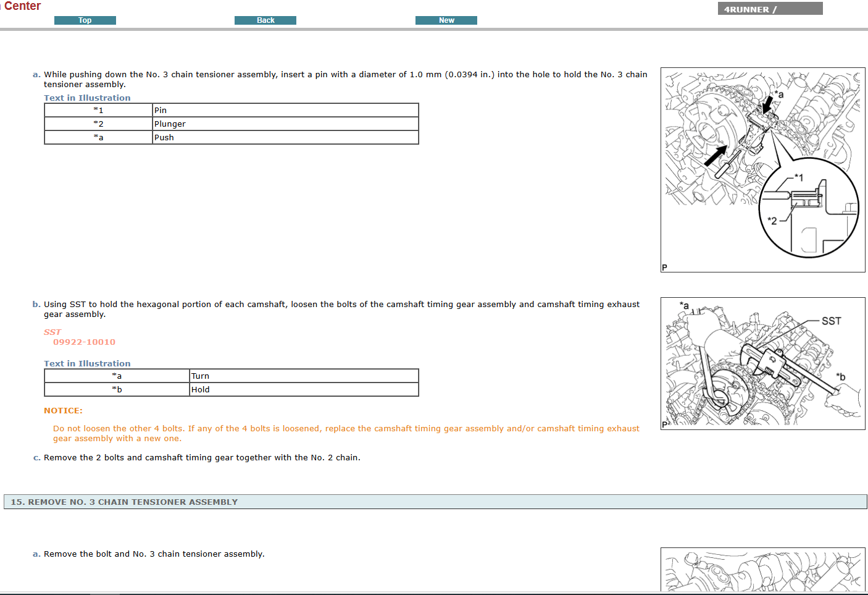Screen dimensions: 868x595
Task: Click the first Text in Illustration heading
Action: tap(87, 98)
